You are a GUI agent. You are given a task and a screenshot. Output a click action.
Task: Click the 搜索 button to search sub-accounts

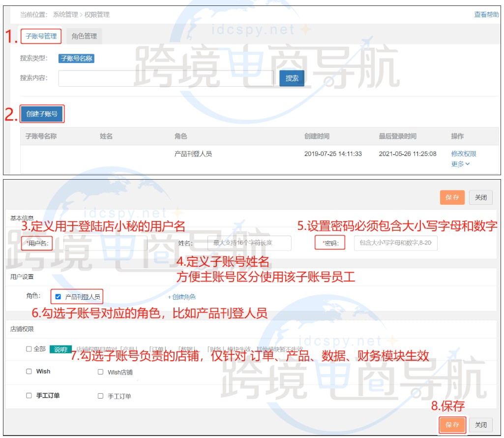[x=292, y=78]
